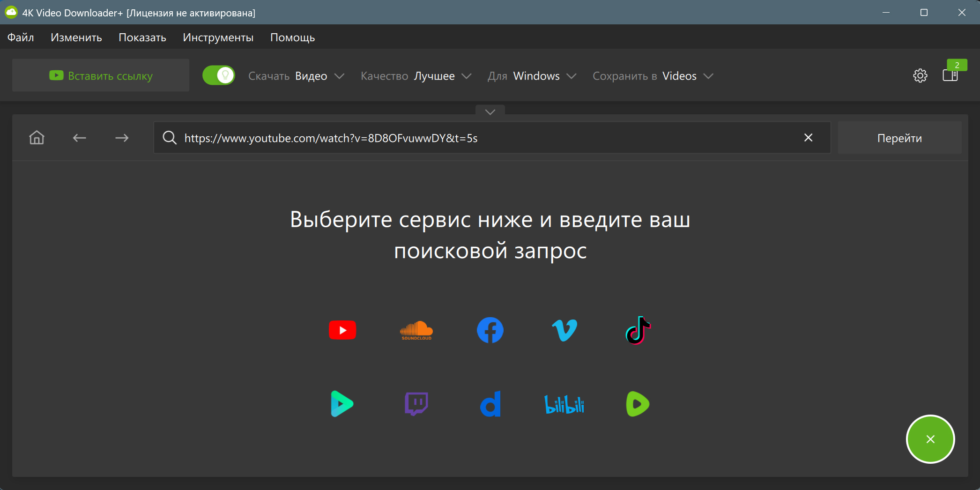Open the Показать menu
Image resolution: width=980 pixels, height=490 pixels.
click(142, 37)
